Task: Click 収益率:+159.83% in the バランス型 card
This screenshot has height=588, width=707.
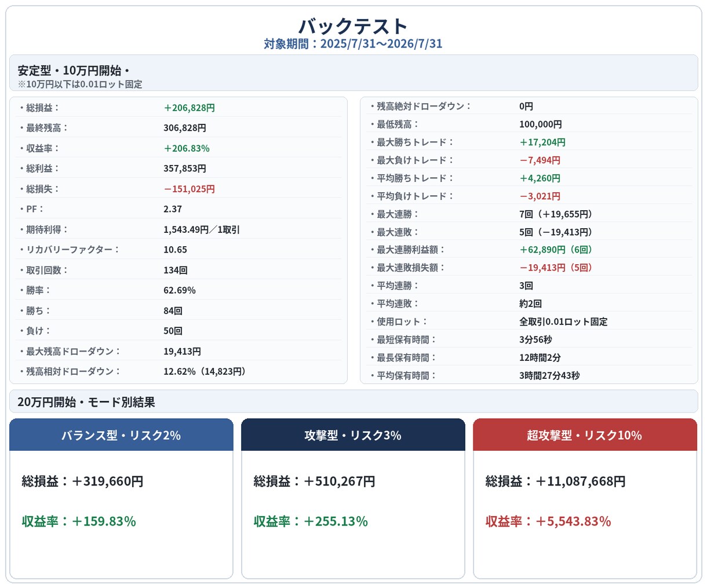Action: (x=79, y=521)
